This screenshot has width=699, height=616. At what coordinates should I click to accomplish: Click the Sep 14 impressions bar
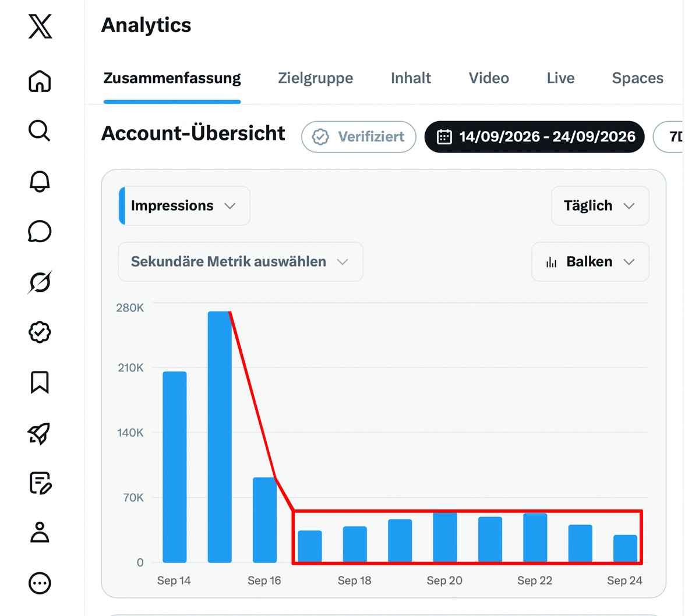click(175, 467)
